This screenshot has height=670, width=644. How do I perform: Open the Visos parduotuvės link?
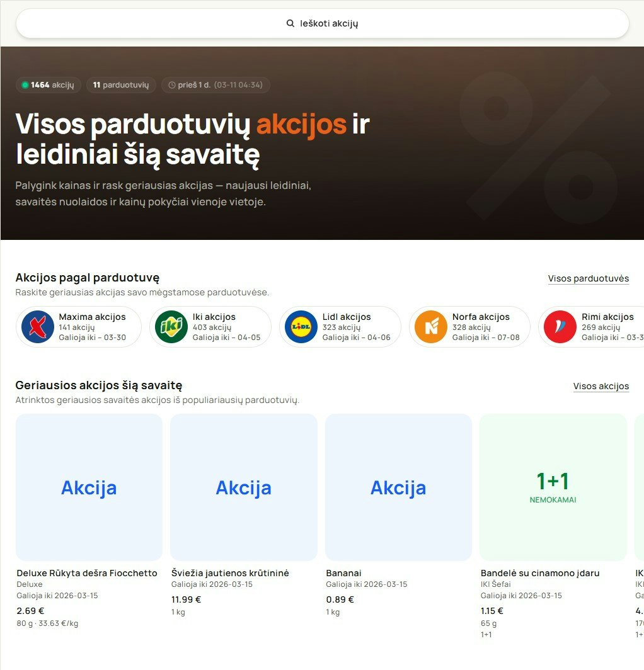pos(588,278)
